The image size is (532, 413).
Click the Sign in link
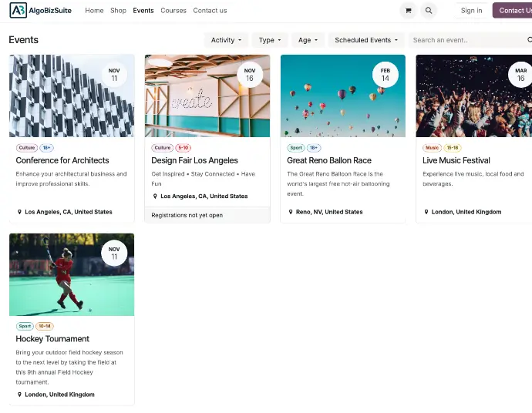pos(471,10)
